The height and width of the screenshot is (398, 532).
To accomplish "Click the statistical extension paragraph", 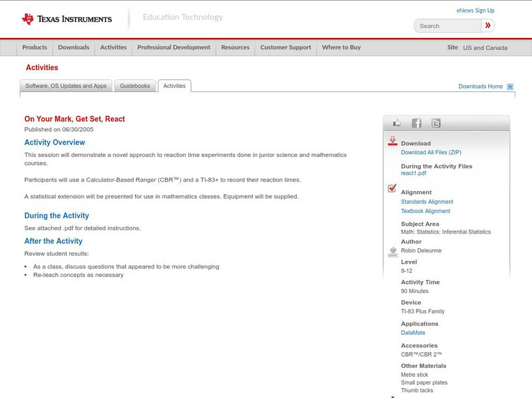I will click(x=162, y=196).
